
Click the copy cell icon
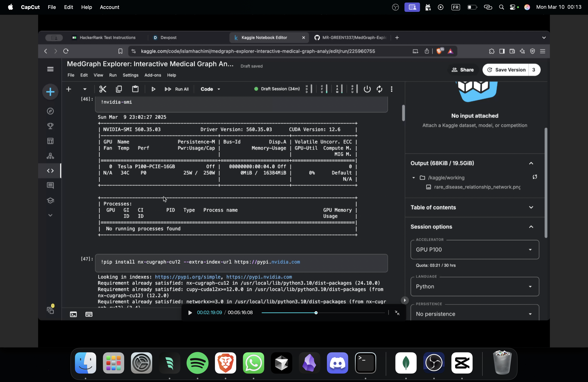point(119,89)
